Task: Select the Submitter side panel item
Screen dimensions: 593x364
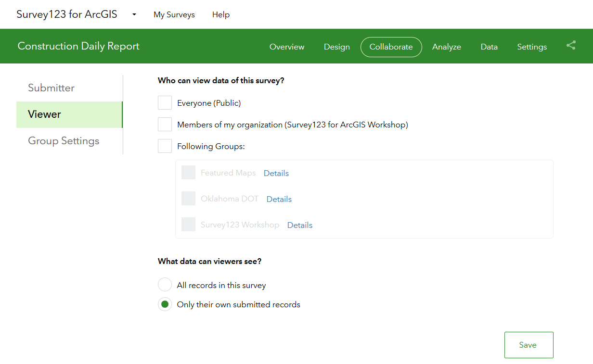Action: coord(52,88)
